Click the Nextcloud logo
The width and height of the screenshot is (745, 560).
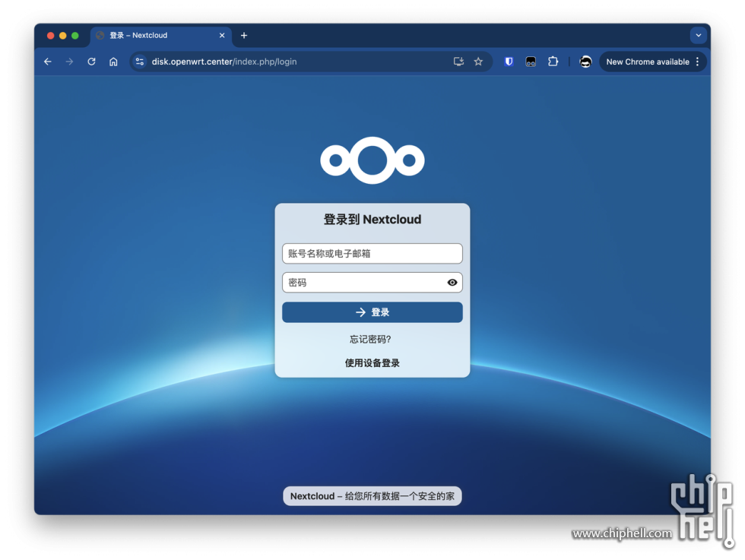pos(372,160)
